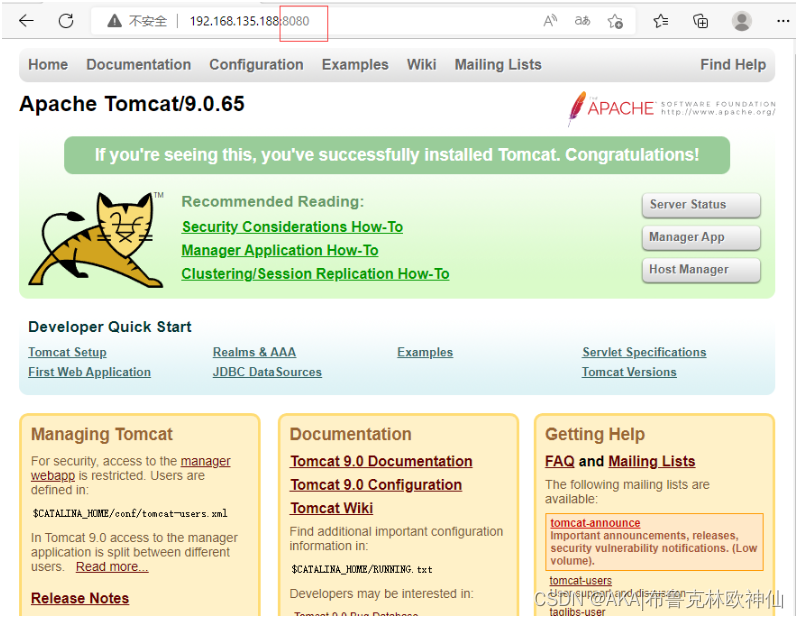Click the Manager App button
The width and height of the screenshot is (799, 620).
[701, 237]
